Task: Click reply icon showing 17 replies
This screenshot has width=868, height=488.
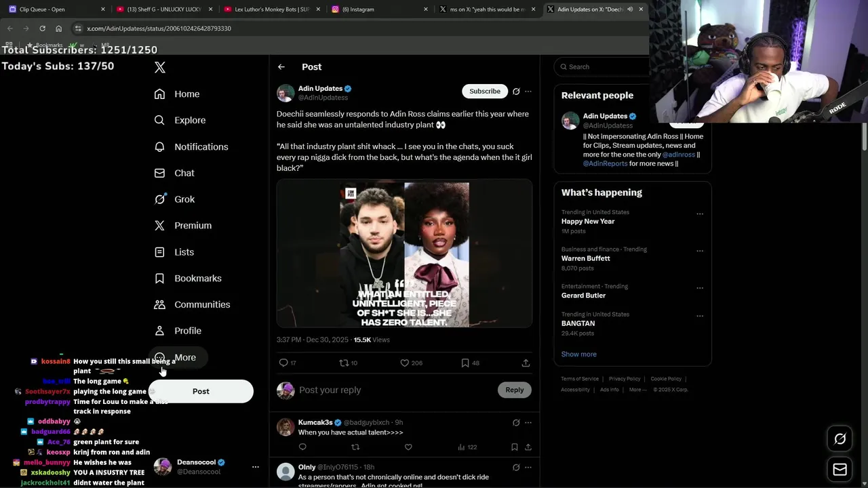Action: pyautogui.click(x=284, y=363)
